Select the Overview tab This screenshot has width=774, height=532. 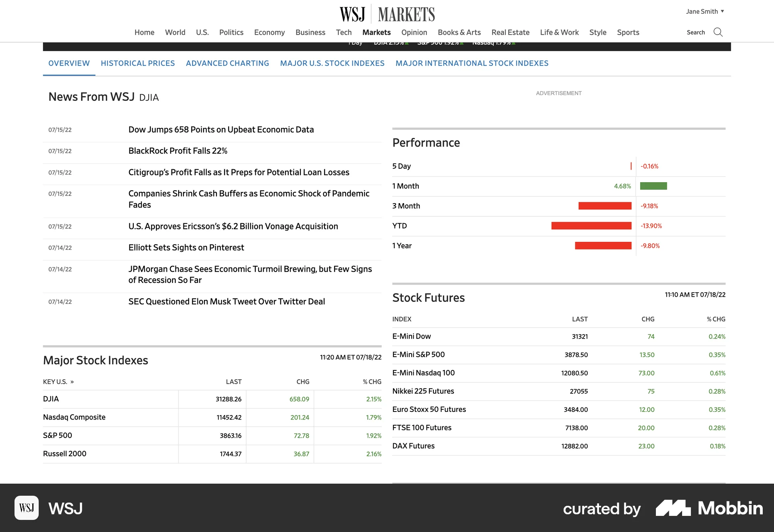coord(69,63)
